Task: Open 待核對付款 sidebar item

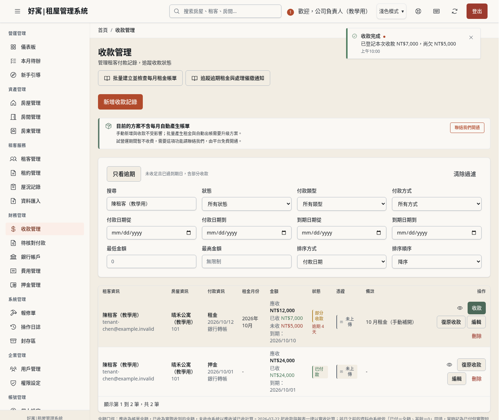Action: click(x=45, y=243)
